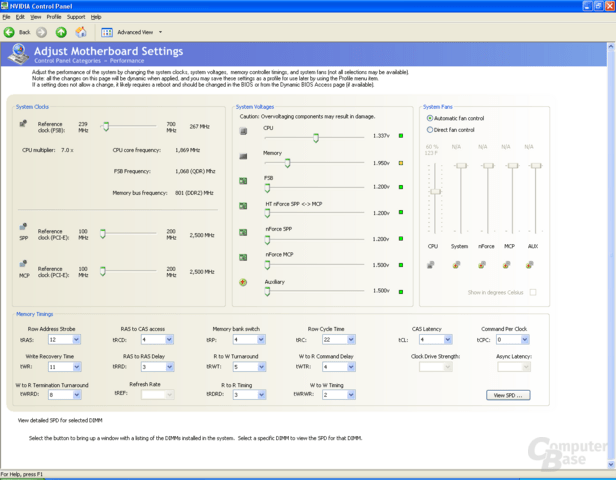Click the green Up arrow icon
616x480 pixels.
click(x=61, y=32)
